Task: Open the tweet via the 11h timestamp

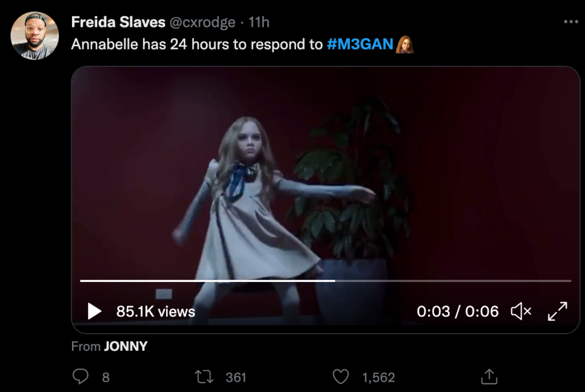Action: point(259,22)
